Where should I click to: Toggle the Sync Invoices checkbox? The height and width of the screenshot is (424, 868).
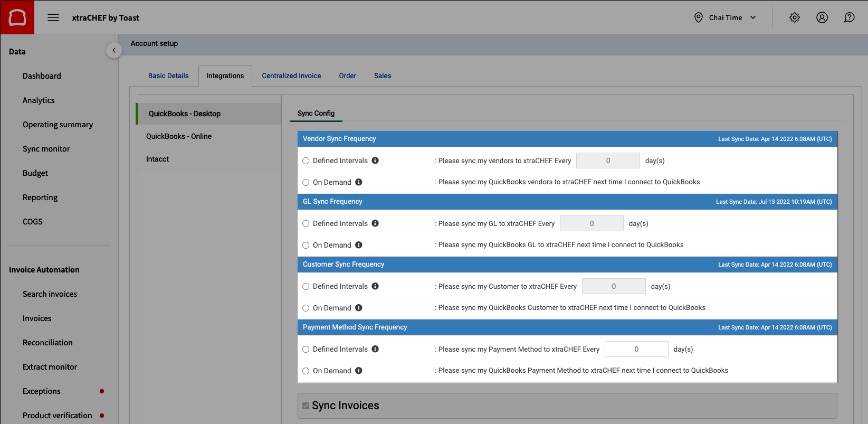pos(306,406)
